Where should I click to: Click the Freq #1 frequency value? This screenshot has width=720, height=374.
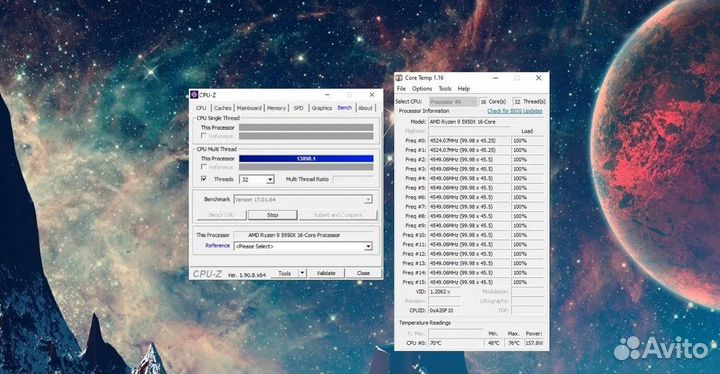[x=469, y=150]
